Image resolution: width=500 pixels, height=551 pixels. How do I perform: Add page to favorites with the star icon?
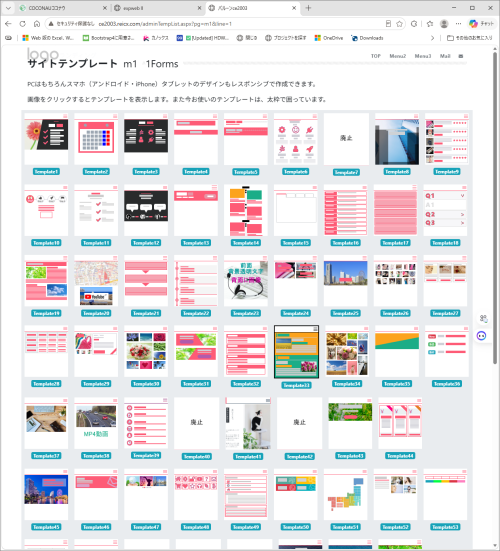pos(400,24)
